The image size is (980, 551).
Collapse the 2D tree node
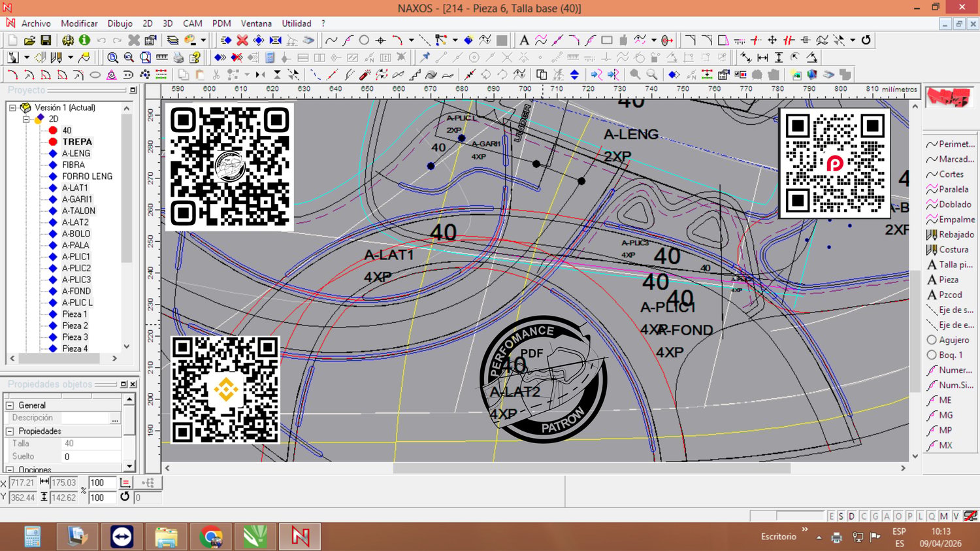(x=26, y=120)
